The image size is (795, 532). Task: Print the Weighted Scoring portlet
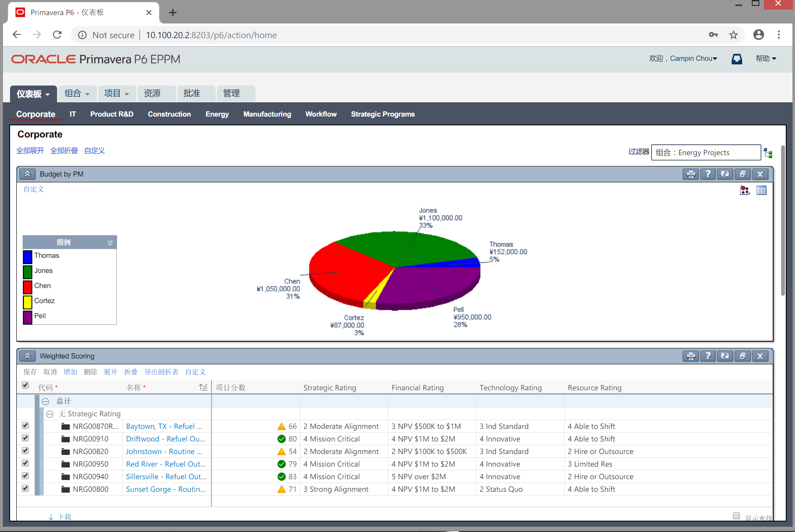coord(691,356)
